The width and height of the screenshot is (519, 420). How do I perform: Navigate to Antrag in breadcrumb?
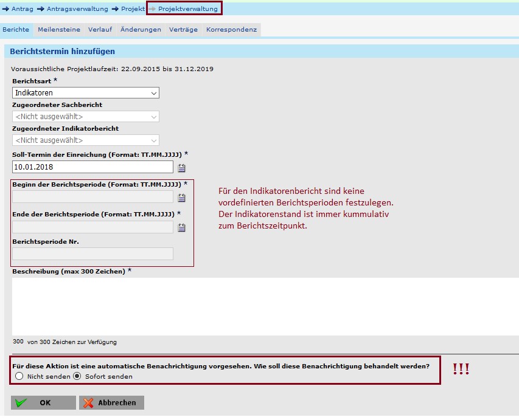click(23, 9)
